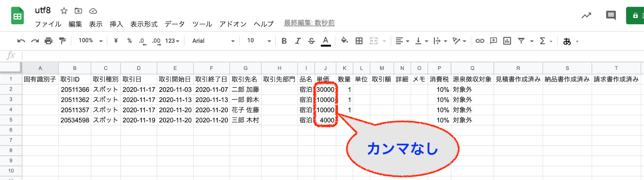This screenshot has height=180, width=644.
Task: Toggle strikethrough formatting
Action: pos(311,41)
